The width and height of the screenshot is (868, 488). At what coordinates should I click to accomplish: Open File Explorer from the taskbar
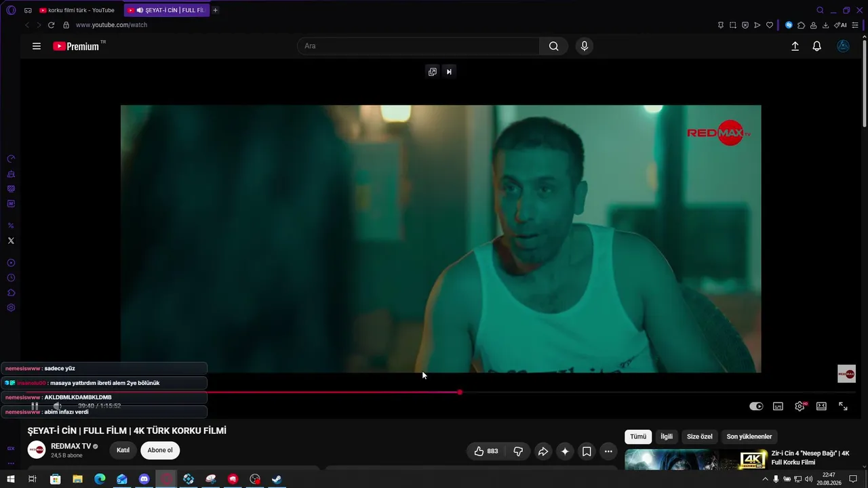(77, 479)
